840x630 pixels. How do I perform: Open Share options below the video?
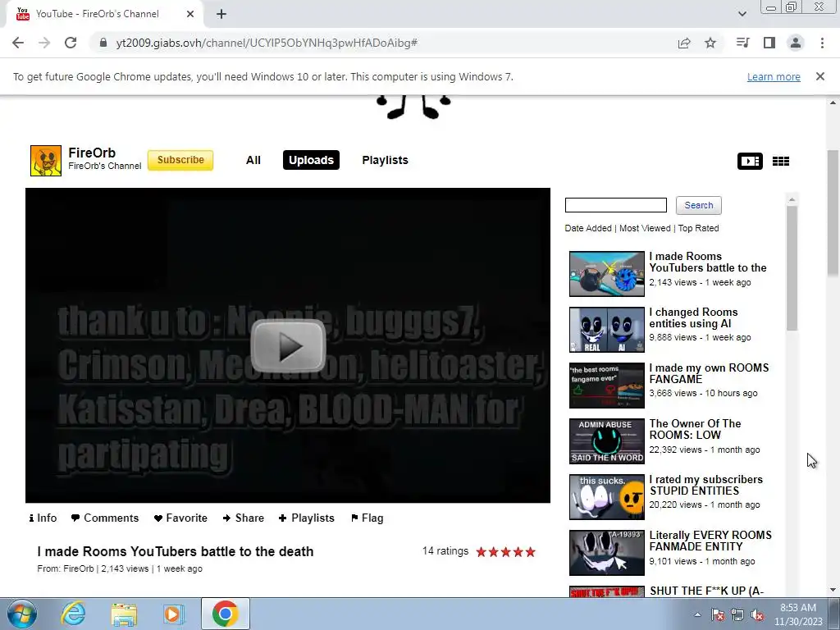click(x=243, y=518)
